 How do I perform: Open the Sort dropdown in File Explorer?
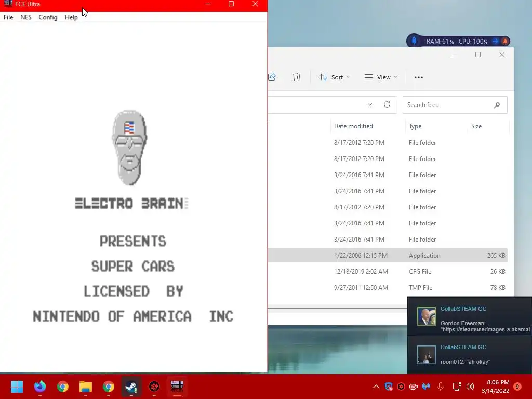334,77
